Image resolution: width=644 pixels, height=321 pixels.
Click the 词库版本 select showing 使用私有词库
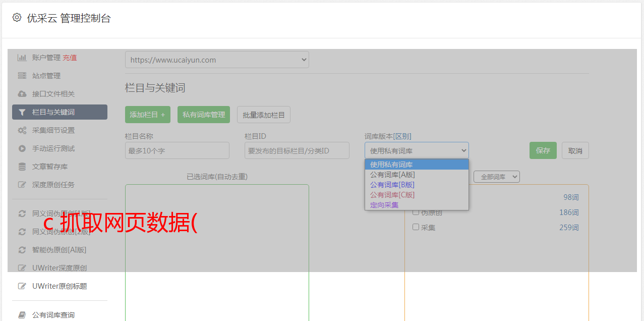point(417,150)
